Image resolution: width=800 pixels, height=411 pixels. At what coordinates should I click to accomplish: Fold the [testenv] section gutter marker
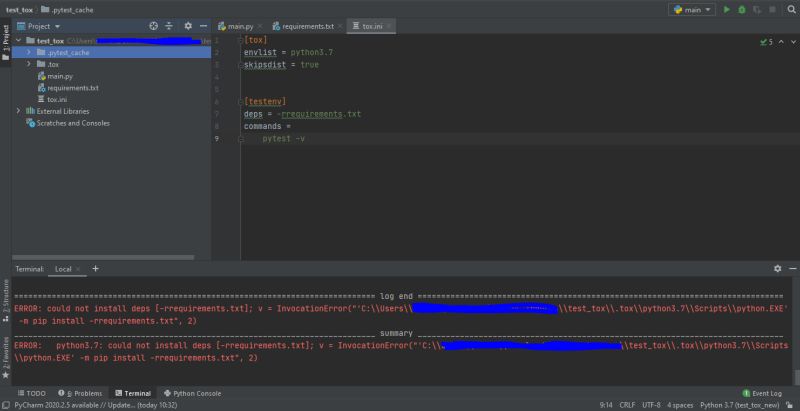tap(241, 101)
